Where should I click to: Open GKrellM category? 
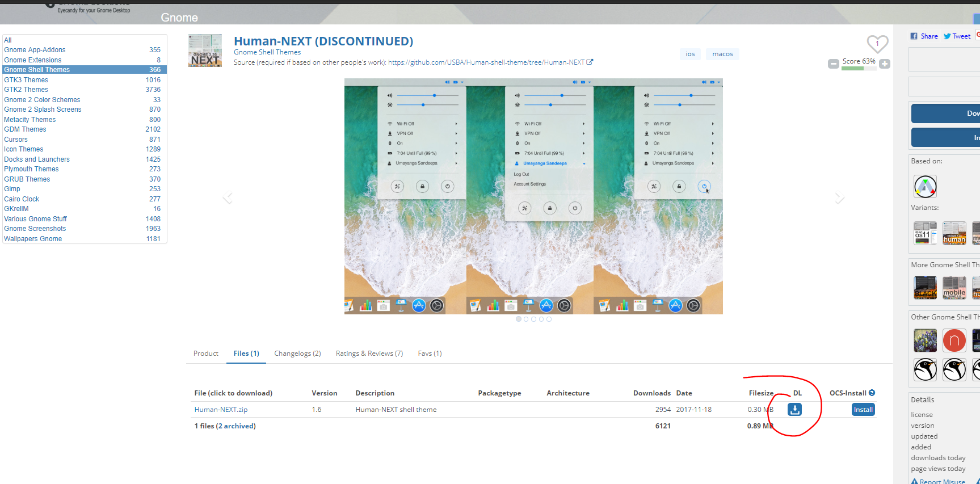click(16, 209)
